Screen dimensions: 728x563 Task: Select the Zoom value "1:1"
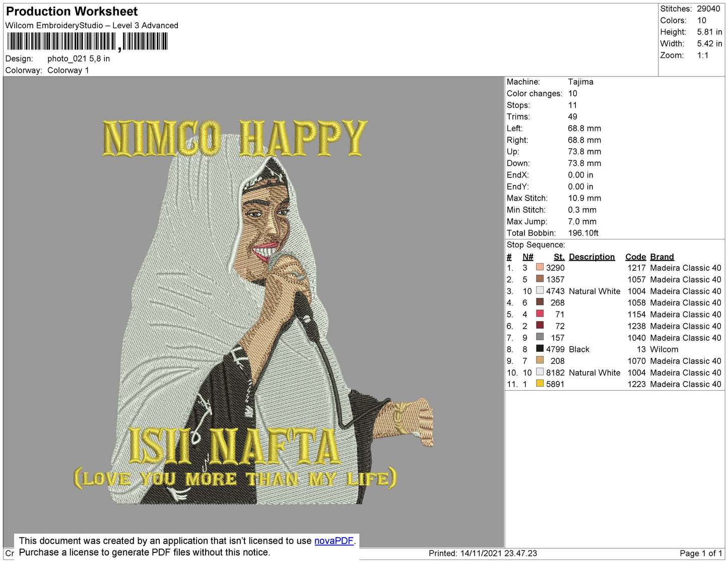(703, 55)
